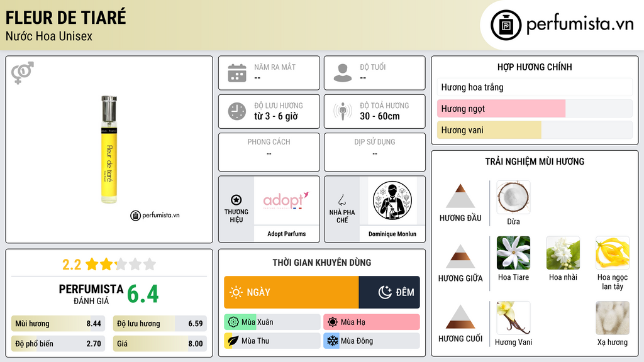Screen dimensions: 644x362
Task: Click the perfumista.vn site name text
Action: [580, 24]
